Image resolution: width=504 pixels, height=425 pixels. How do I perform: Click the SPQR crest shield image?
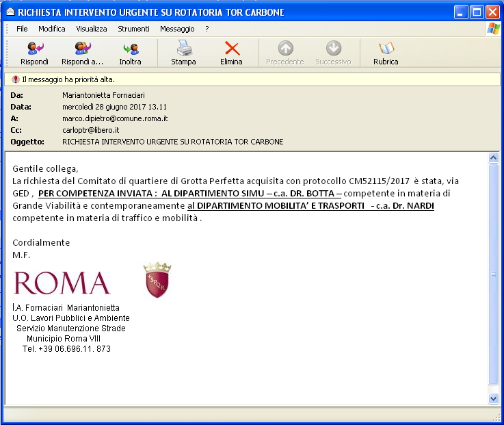click(x=157, y=280)
